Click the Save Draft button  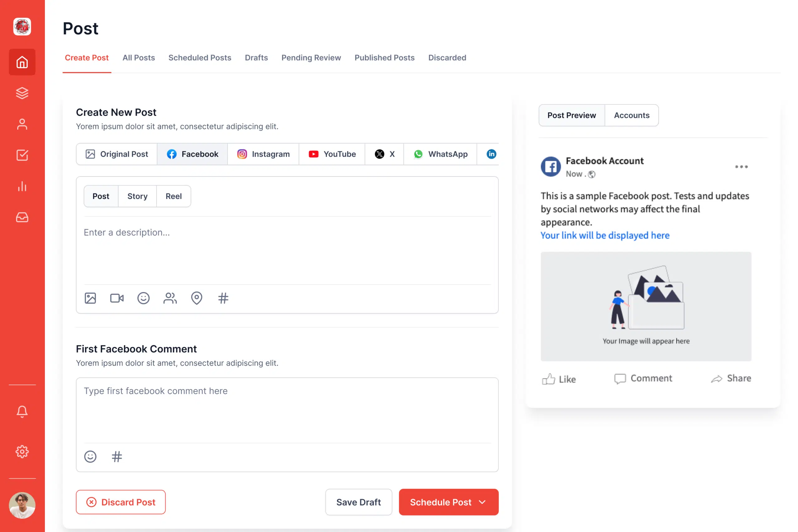point(358,502)
